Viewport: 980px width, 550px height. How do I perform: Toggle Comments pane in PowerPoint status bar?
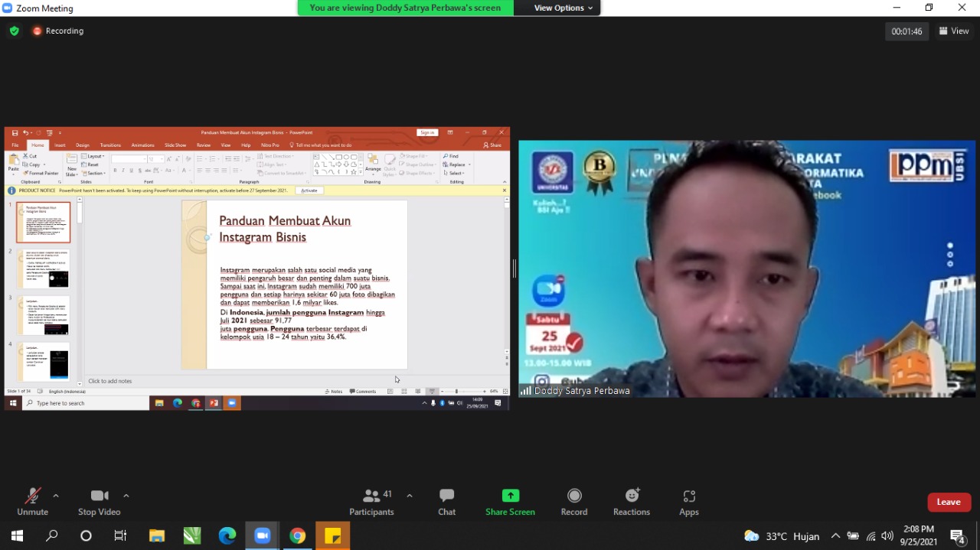[x=363, y=391]
